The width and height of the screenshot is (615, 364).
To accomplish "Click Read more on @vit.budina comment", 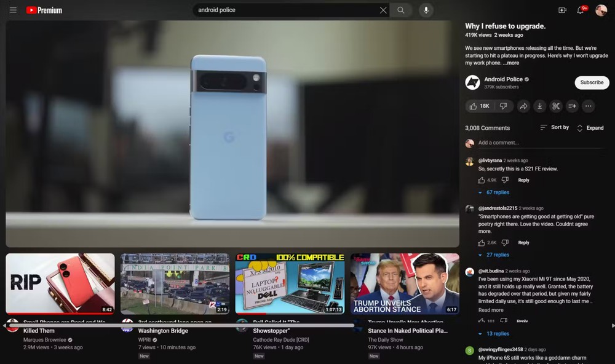I will click(x=491, y=310).
